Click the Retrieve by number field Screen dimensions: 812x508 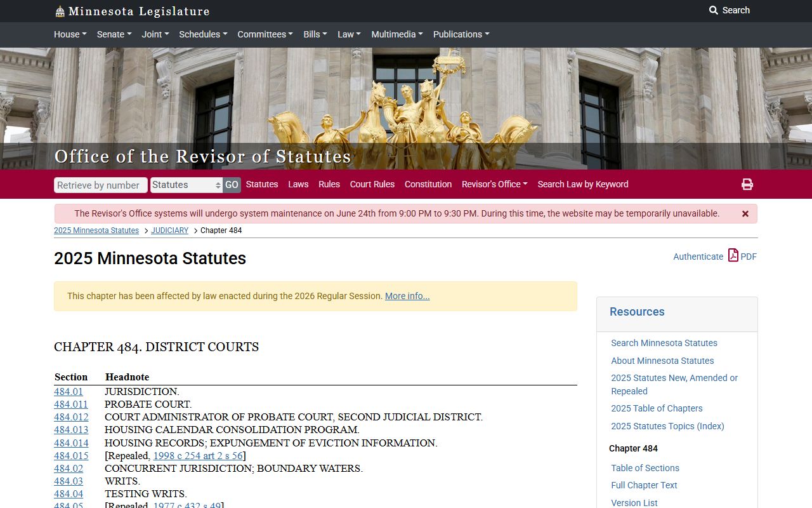click(x=101, y=185)
